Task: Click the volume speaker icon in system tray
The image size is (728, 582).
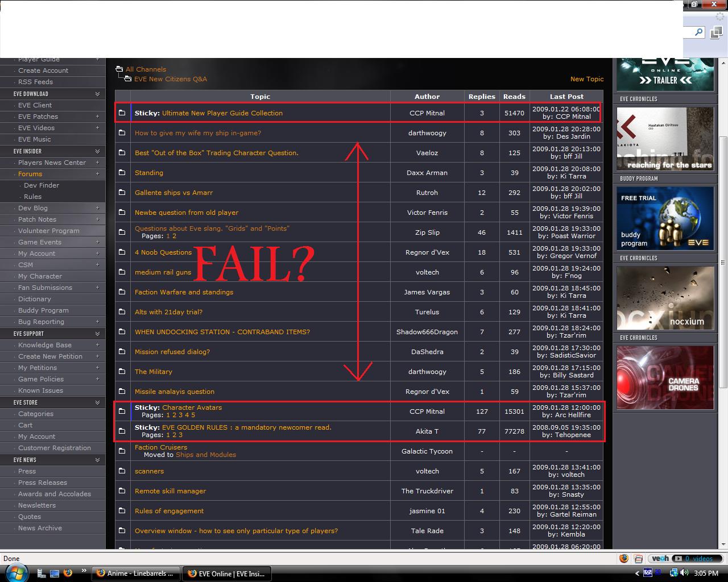Action: point(684,573)
